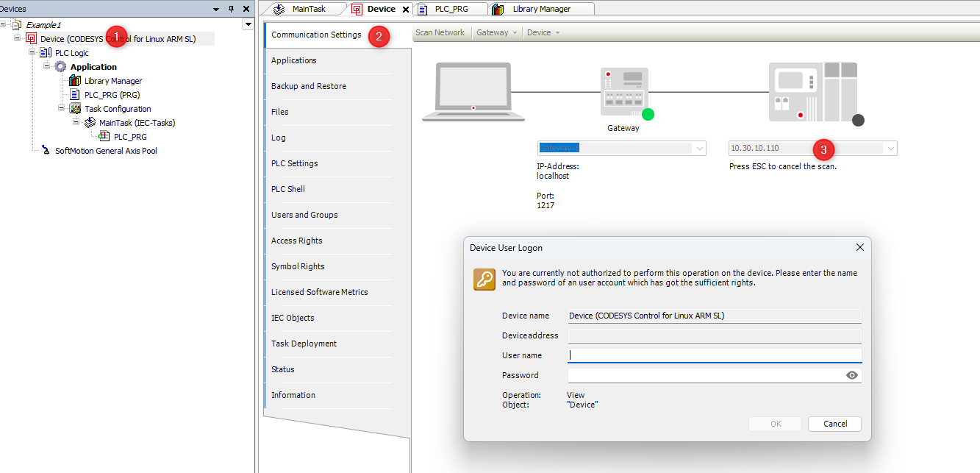The image size is (980, 473).
Task: Click the PLC controller device image
Action: [812, 92]
